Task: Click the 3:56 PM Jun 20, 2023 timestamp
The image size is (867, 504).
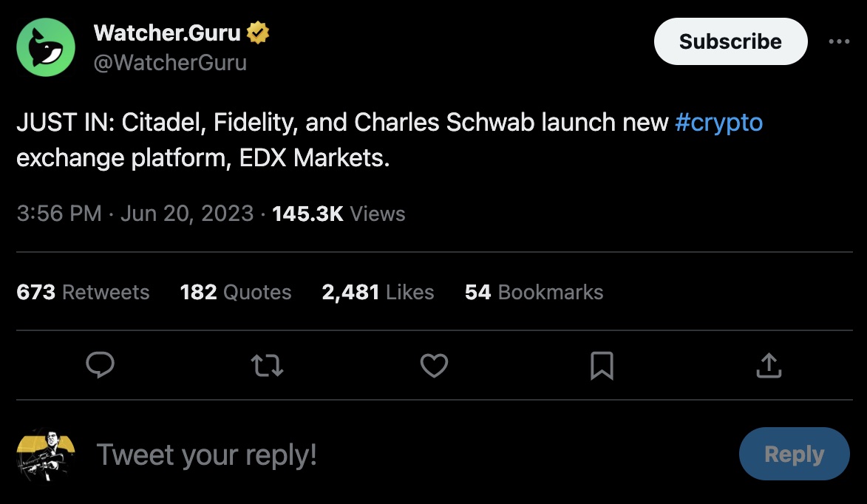Action: coord(135,214)
